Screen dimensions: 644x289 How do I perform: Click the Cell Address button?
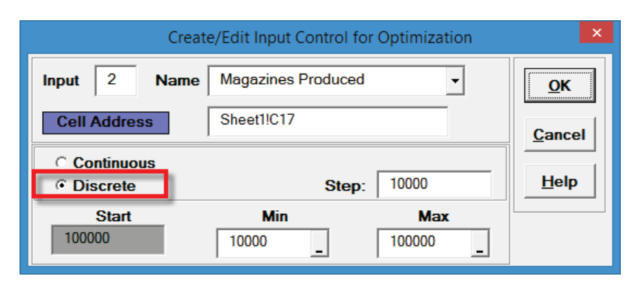pos(105,121)
